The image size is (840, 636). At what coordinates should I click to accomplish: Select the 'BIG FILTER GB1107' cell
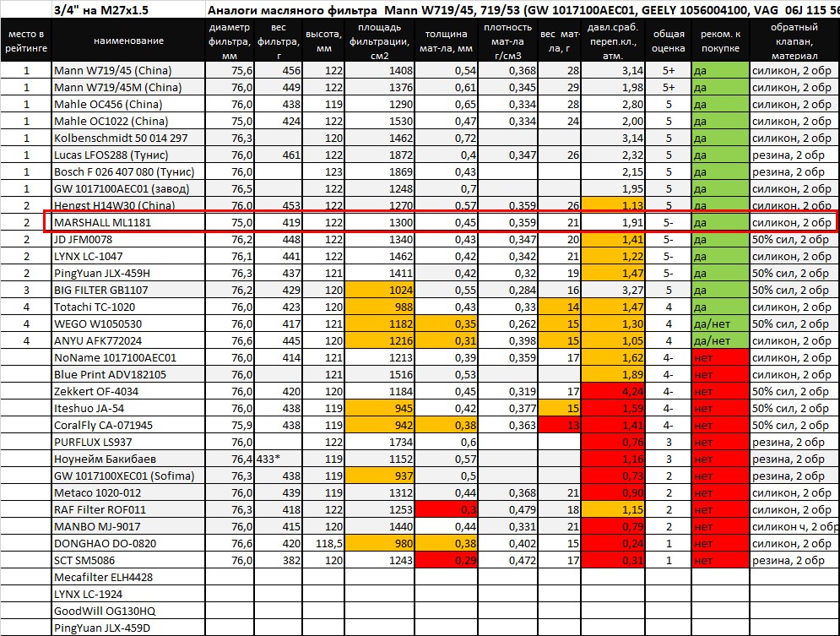point(128,290)
